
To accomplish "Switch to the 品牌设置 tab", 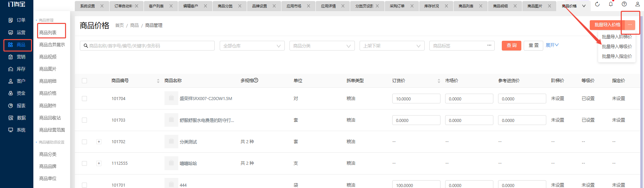I will pos(259,6).
